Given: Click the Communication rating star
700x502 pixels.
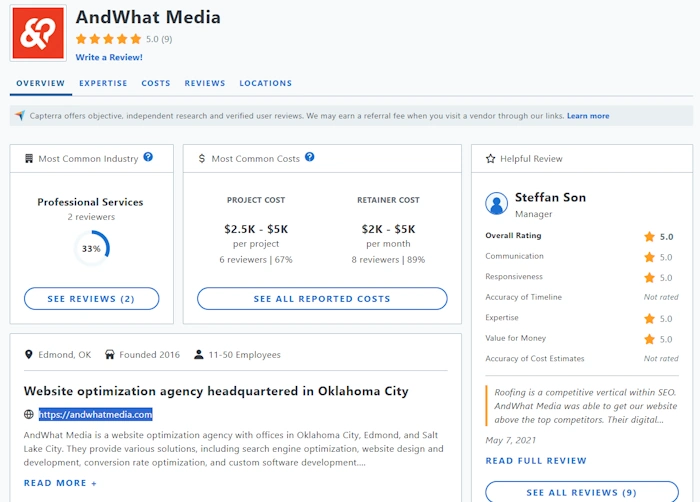Looking at the screenshot, I should coord(650,257).
